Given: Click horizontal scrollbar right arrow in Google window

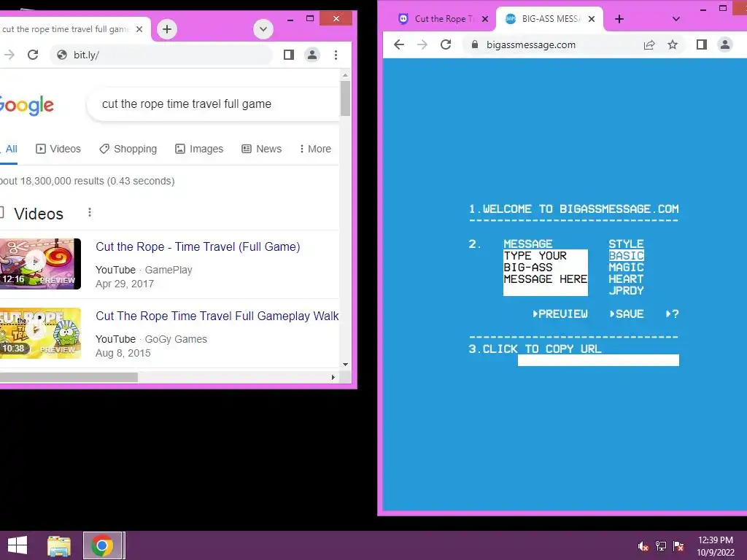Looking at the screenshot, I should [x=333, y=377].
